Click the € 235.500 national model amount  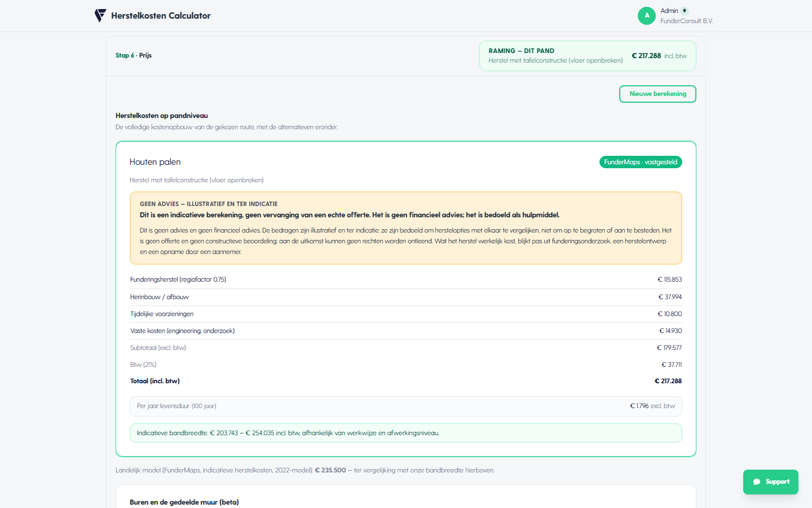coord(330,470)
